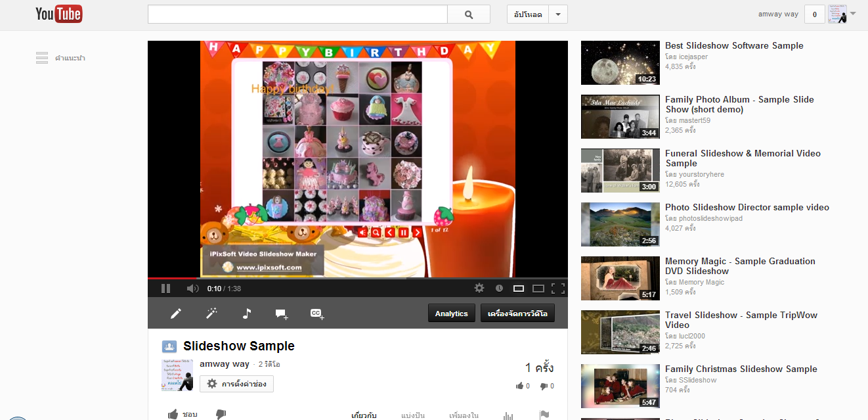The width and height of the screenshot is (868, 420).
Task: Dislike the video with thumbs-down
Action: point(221,414)
